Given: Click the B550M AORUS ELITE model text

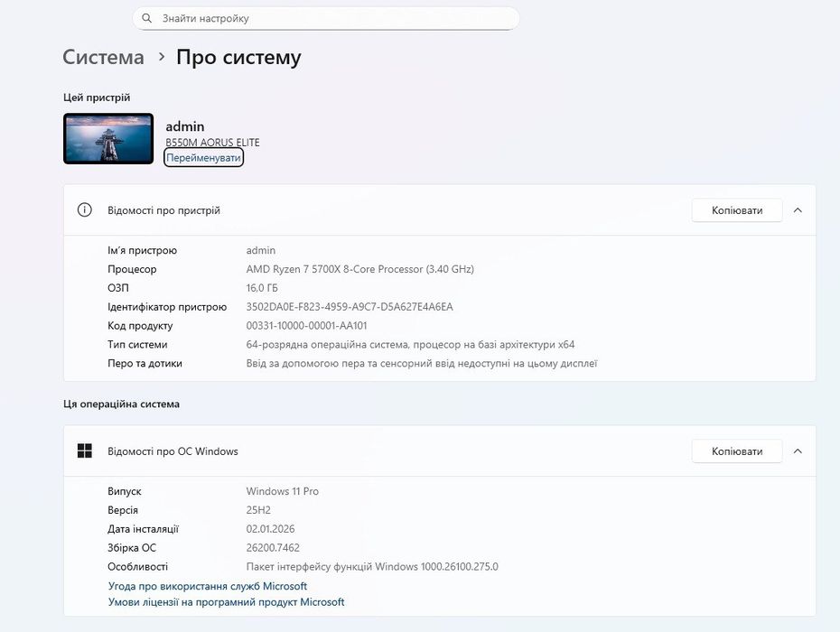Looking at the screenshot, I should click(212, 143).
